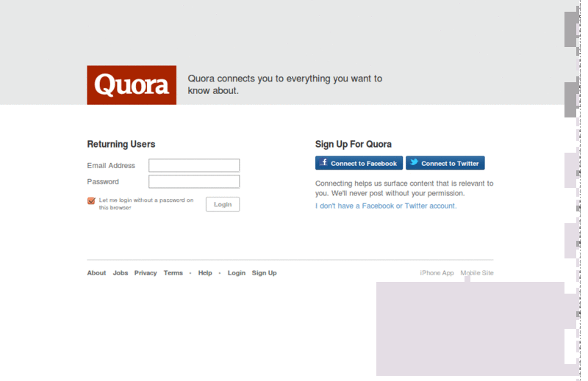
Task: Click the 'Connecting helps us surface content' paragraph
Action: [x=404, y=188]
